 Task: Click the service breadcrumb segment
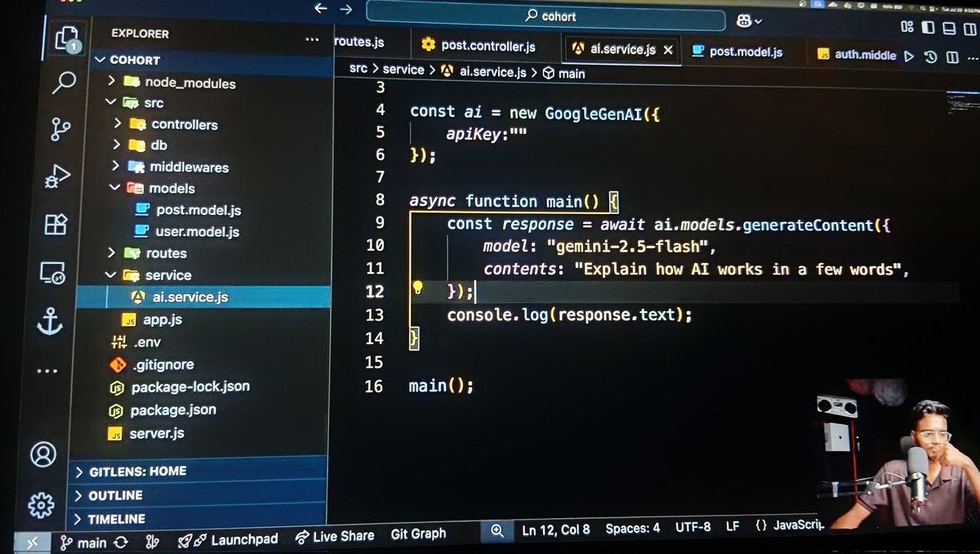(403, 70)
